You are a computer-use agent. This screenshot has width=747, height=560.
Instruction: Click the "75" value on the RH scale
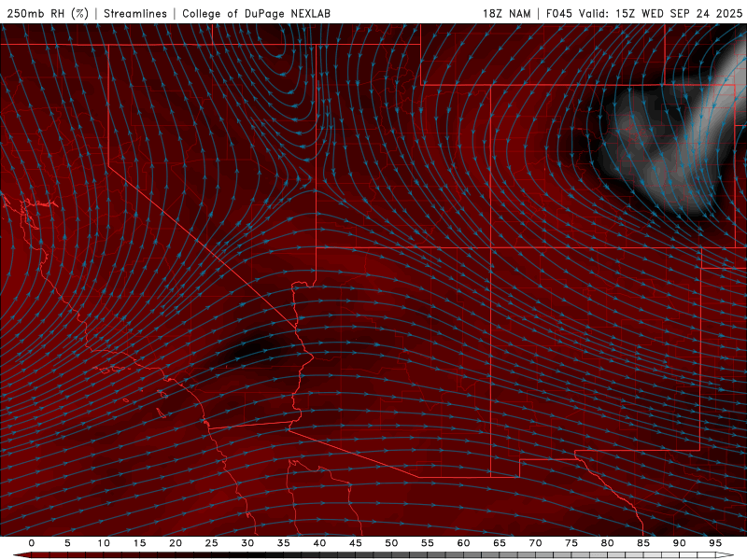click(571, 543)
